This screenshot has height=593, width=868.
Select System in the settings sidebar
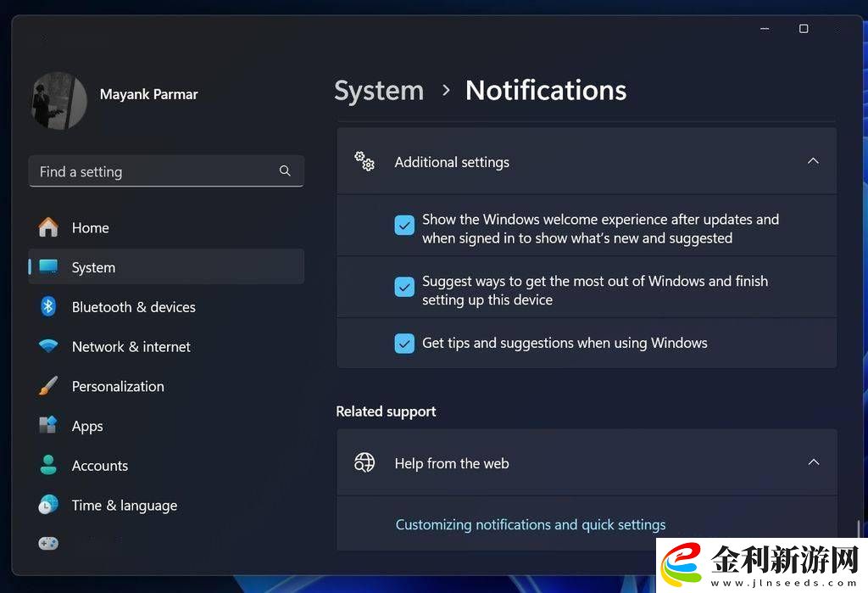click(x=93, y=266)
